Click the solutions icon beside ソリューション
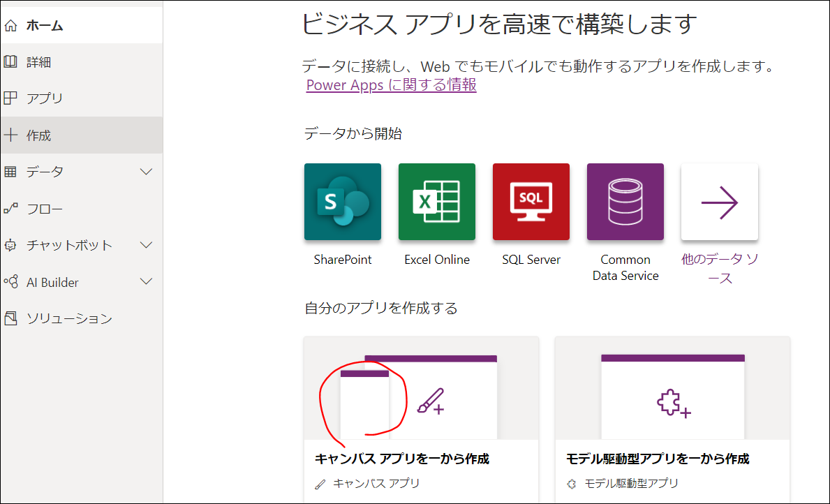 point(10,318)
